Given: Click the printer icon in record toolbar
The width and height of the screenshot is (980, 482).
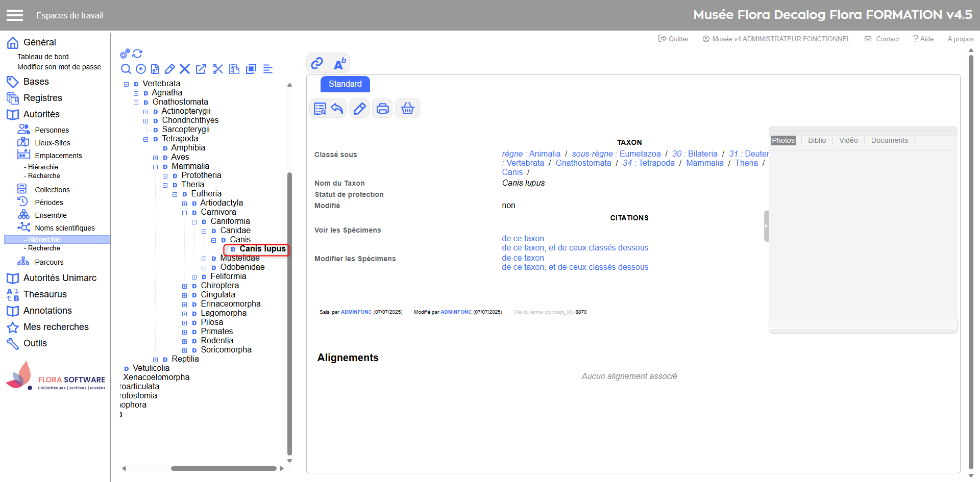Looking at the screenshot, I should point(382,108).
